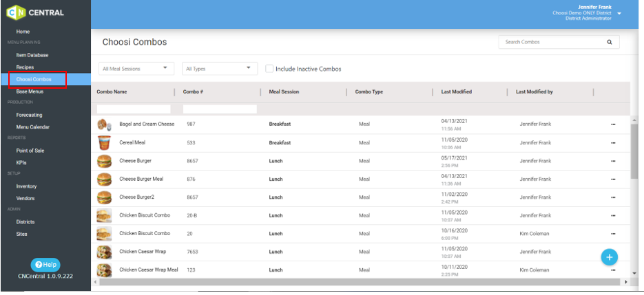Image resolution: width=644 pixels, height=295 pixels.
Task: Open the Jennifer Frank user menu arrow
Action: pos(619,13)
